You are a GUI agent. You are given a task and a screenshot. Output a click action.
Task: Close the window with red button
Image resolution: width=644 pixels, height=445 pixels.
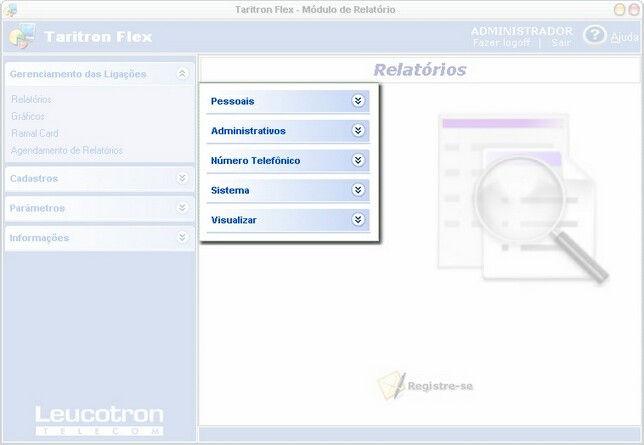tap(635, 10)
